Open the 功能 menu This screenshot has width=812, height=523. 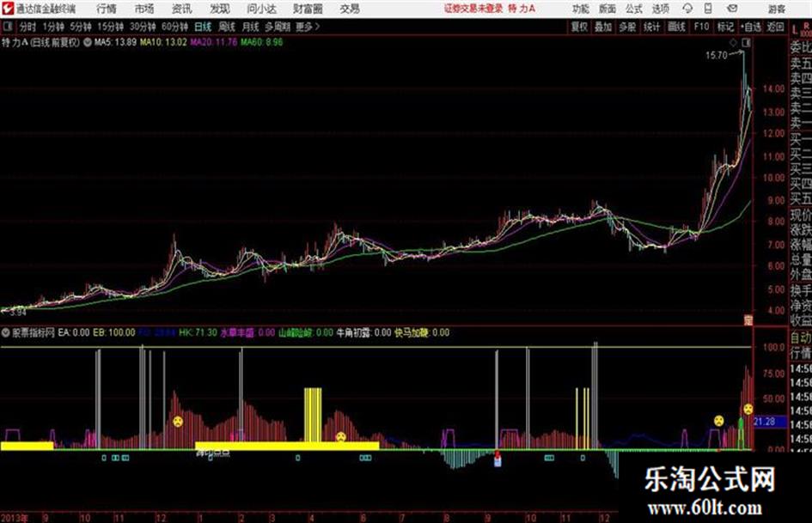(581, 9)
